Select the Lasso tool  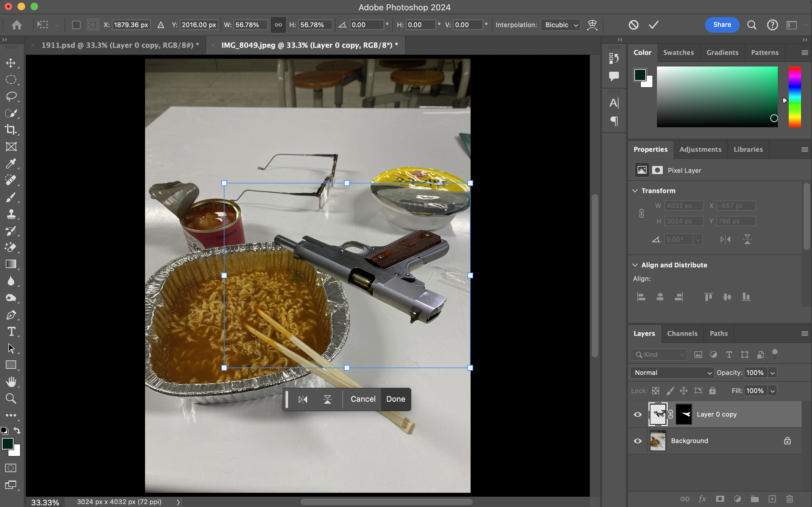point(11,97)
